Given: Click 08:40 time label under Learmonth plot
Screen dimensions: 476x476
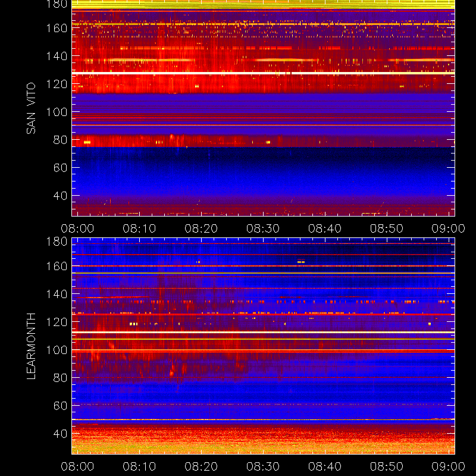Looking at the screenshot, I should [325, 466].
